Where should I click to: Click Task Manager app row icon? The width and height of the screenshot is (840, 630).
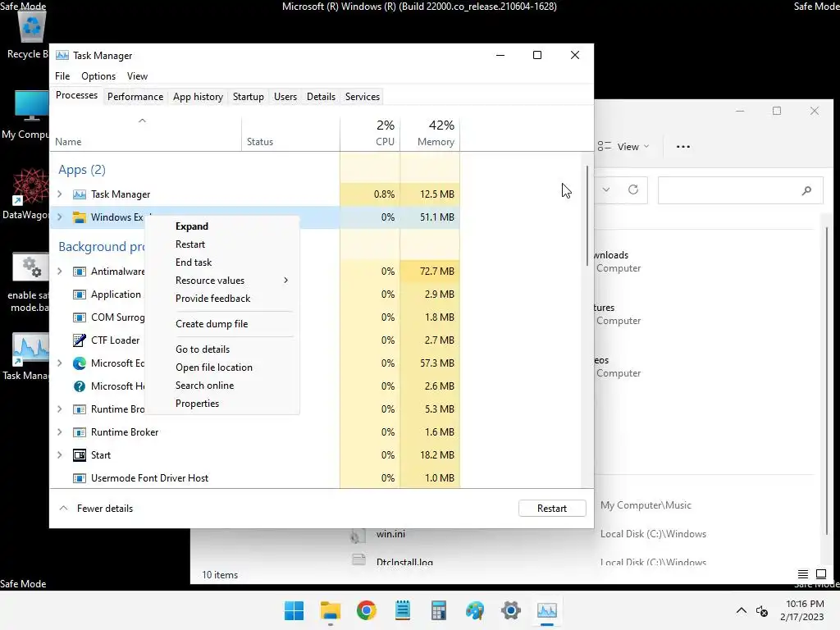[80, 194]
